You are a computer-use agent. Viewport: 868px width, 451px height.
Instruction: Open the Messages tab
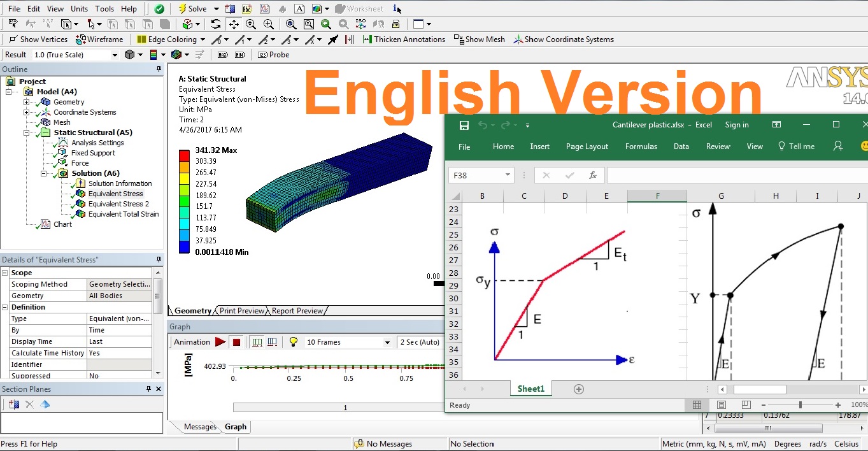pyautogui.click(x=200, y=427)
